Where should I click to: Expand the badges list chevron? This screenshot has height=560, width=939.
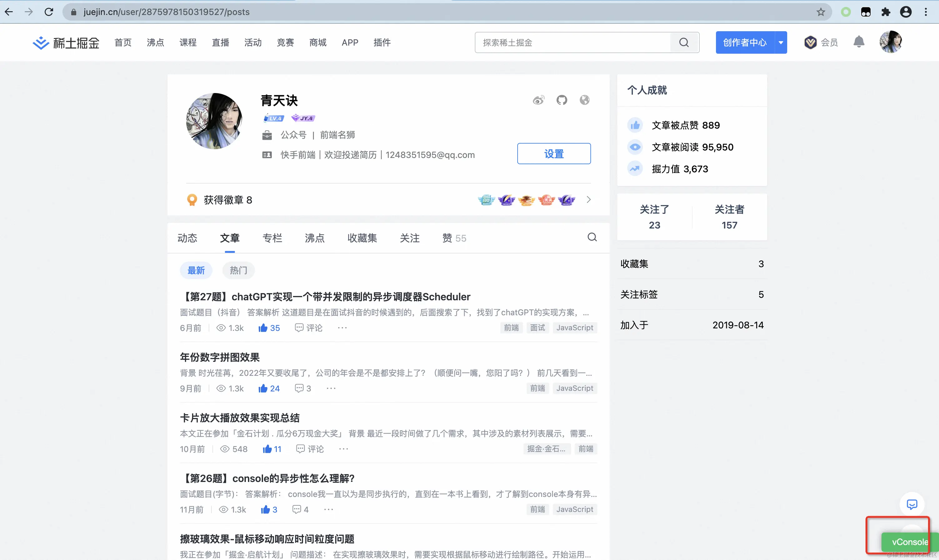tap(588, 200)
